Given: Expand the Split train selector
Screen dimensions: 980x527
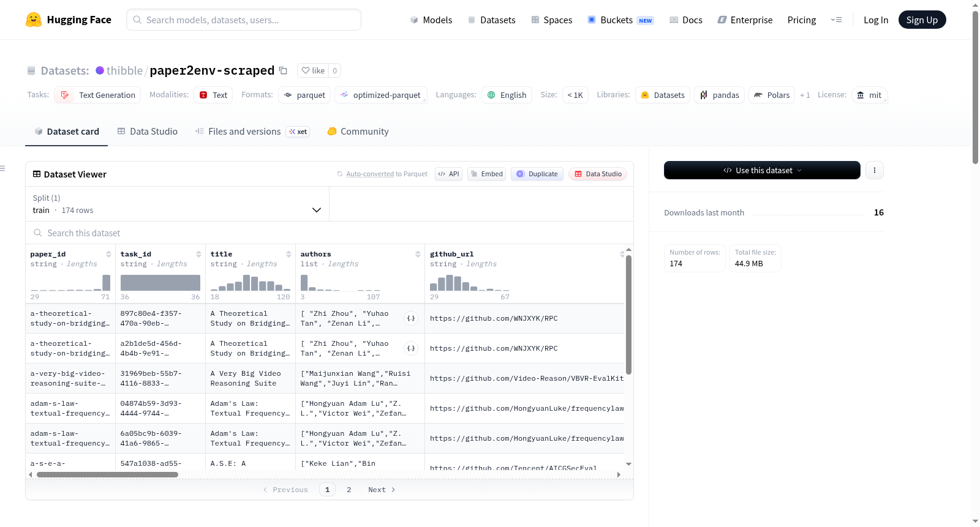Looking at the screenshot, I should tap(177, 204).
